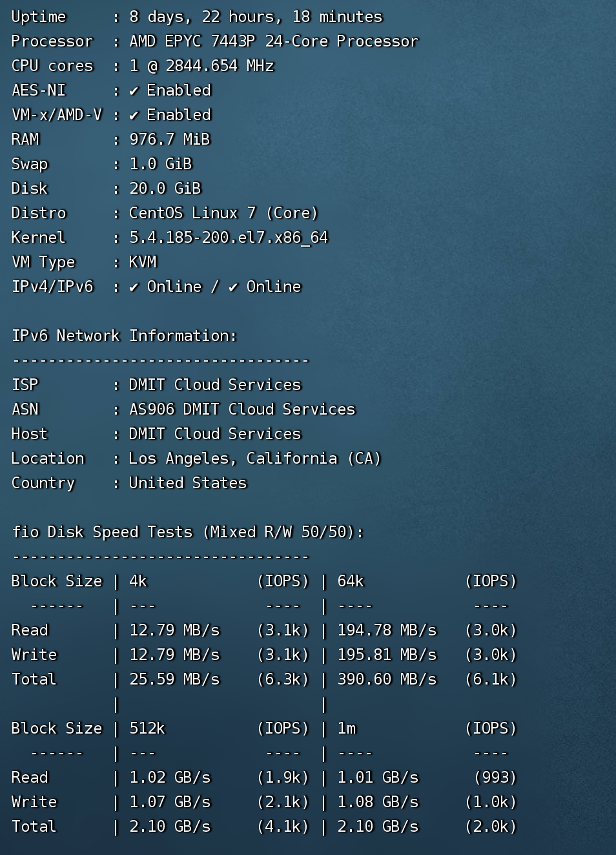Click the 4k block size column header
Viewport: 616px width, 855px height.
point(138,581)
